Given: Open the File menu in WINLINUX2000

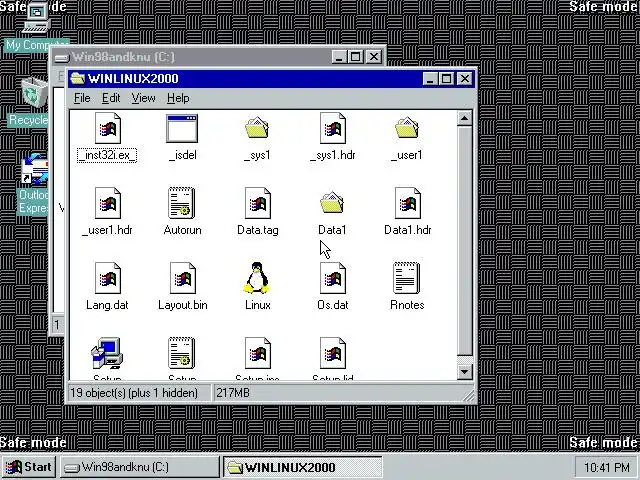Looking at the screenshot, I should (x=82, y=98).
